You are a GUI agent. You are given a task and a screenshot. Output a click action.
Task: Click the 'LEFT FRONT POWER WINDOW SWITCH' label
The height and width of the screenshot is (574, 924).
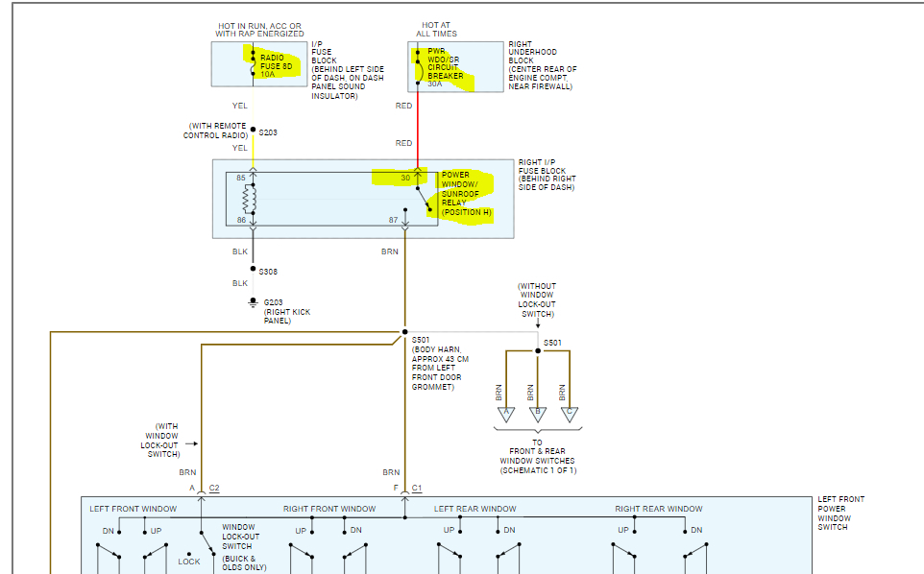[840, 513]
